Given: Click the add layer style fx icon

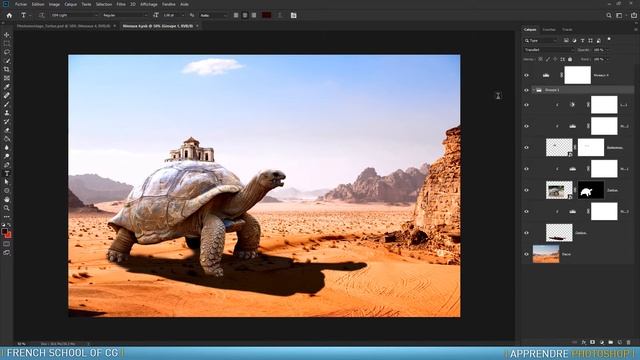Looking at the screenshot, I should click(584, 342).
